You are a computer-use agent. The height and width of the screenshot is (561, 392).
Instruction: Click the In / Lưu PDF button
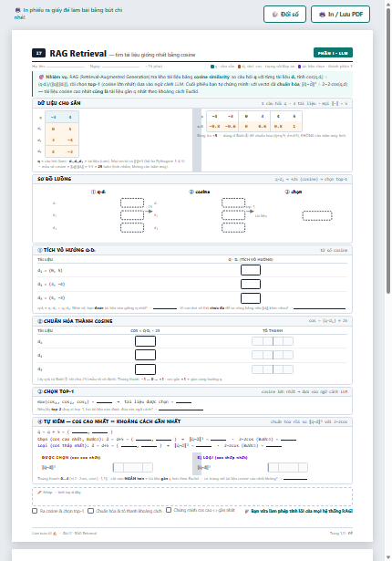(x=340, y=15)
